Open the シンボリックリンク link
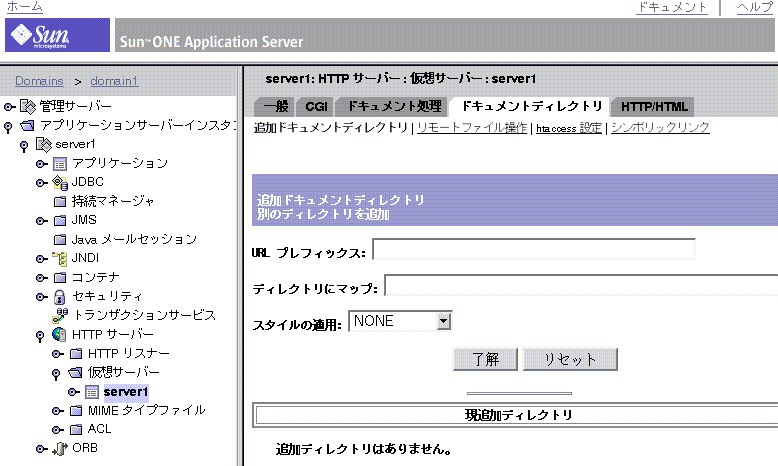Viewport: 778px width, 466px height. point(660,128)
